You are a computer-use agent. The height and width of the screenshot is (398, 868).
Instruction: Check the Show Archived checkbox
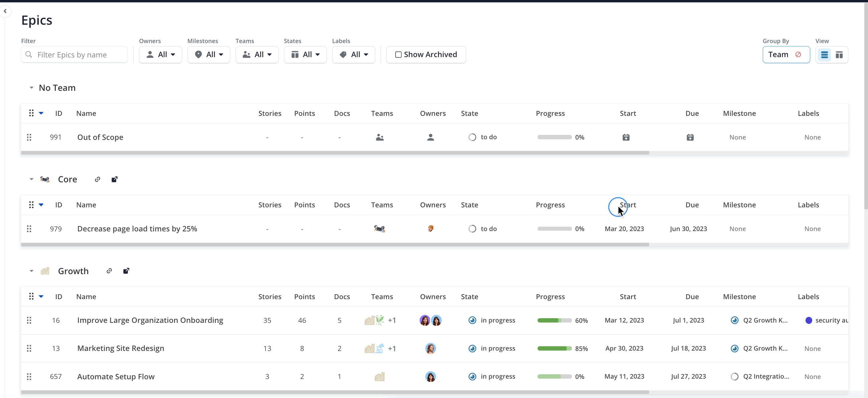click(x=398, y=54)
